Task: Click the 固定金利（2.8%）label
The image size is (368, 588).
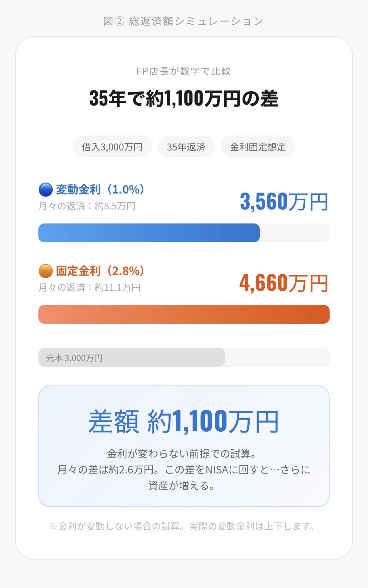Action: pos(100,271)
